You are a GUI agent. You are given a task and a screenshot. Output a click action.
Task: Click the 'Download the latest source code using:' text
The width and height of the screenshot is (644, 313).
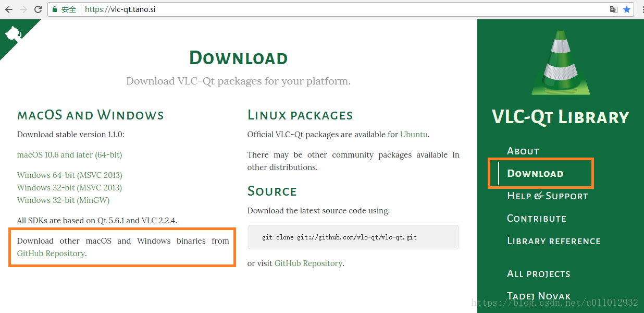pos(318,211)
